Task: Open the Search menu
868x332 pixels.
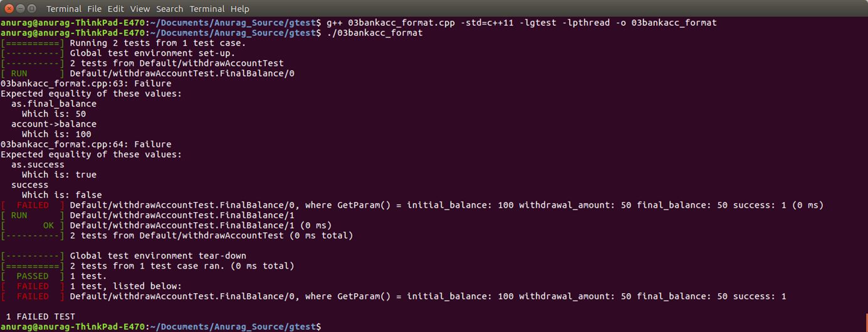Action: (170, 9)
